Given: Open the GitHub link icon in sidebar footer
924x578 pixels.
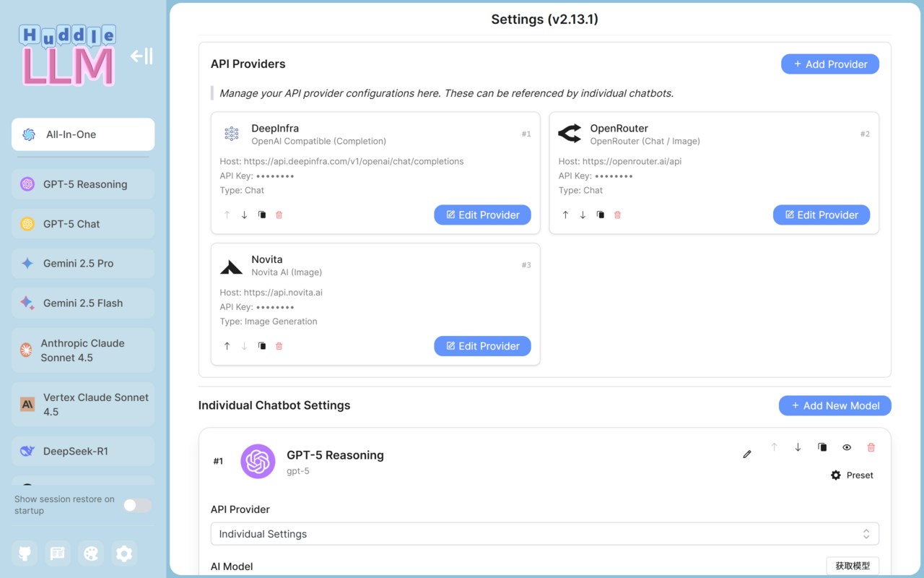Looking at the screenshot, I should [25, 553].
